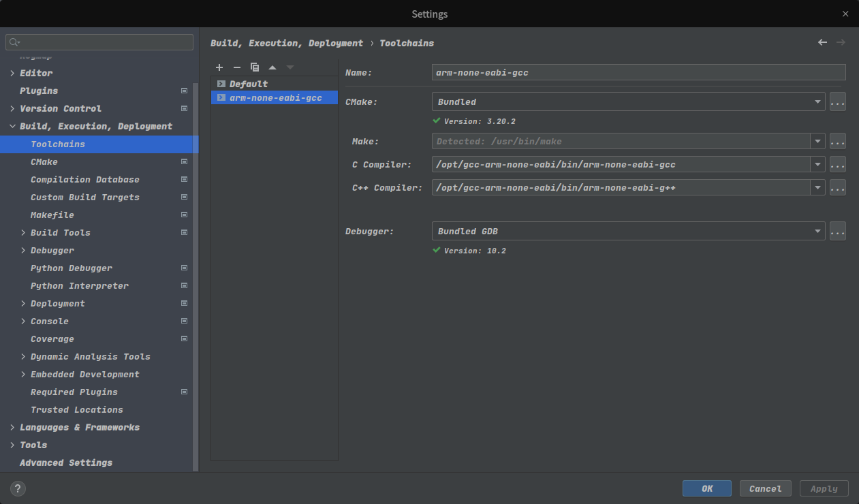Viewport: 859px width, 504px height.
Task: Open CMake settings page
Action: tap(44, 162)
